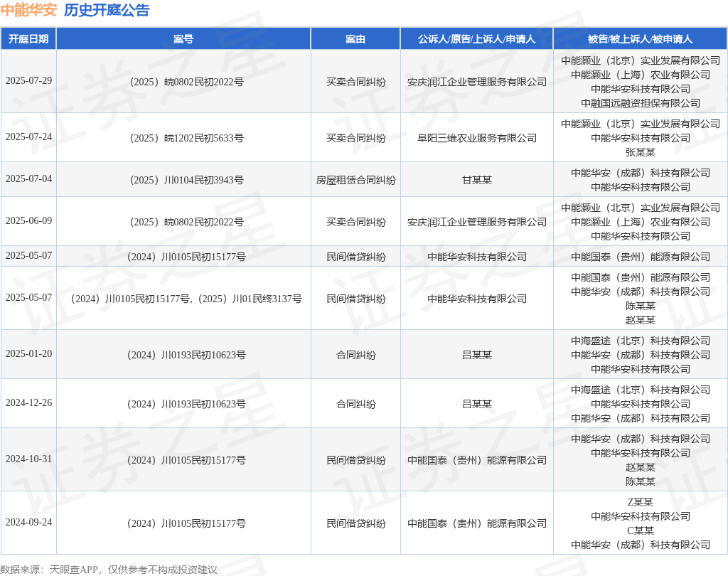
Task: Click the date 2025-07-29
Action: pyautogui.click(x=28, y=81)
